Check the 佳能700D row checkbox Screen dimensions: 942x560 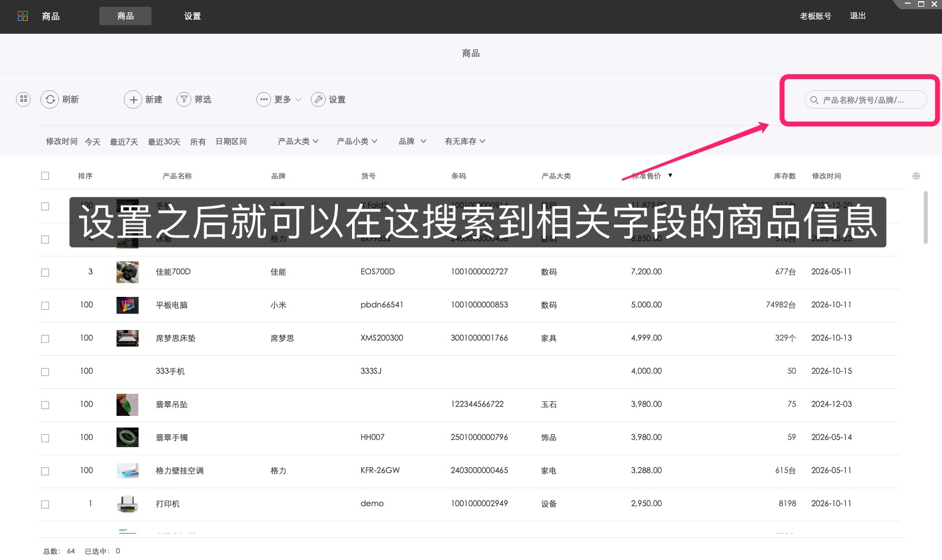coord(45,272)
